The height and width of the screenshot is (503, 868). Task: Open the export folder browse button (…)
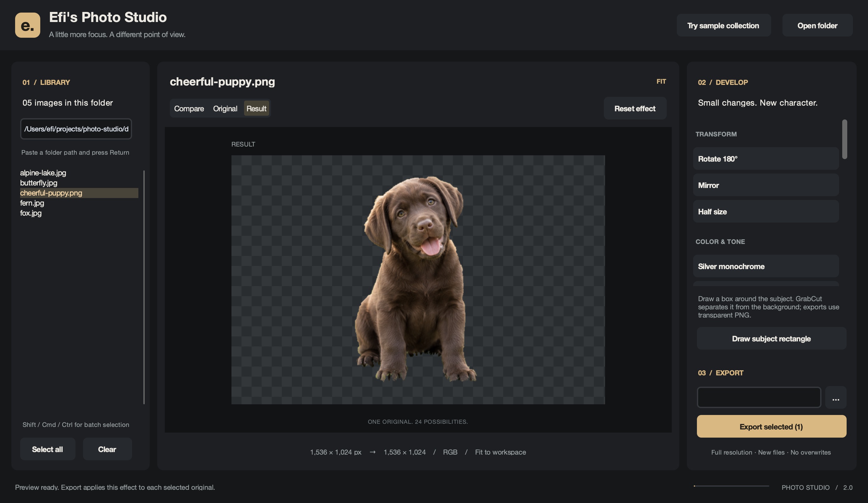click(x=836, y=397)
